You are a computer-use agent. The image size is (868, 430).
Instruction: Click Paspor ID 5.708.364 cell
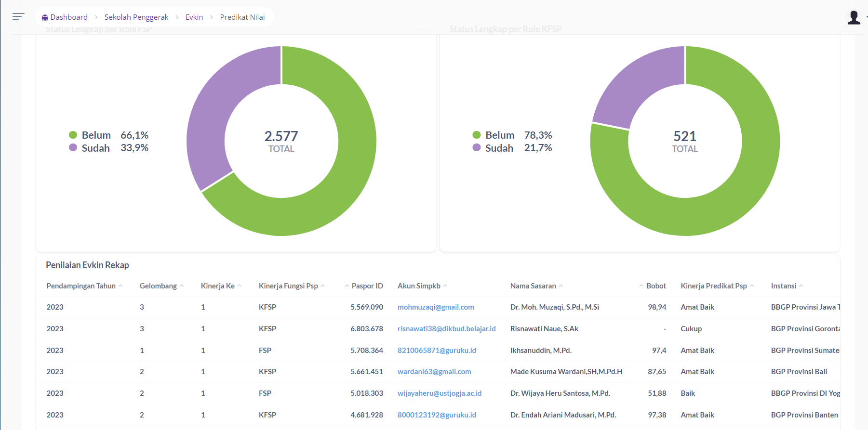367,351
